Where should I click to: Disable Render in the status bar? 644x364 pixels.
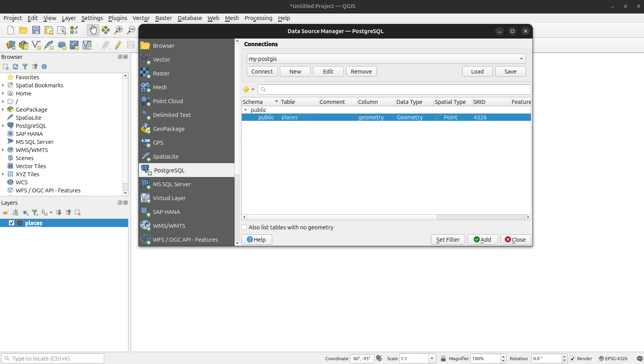pos(572,358)
